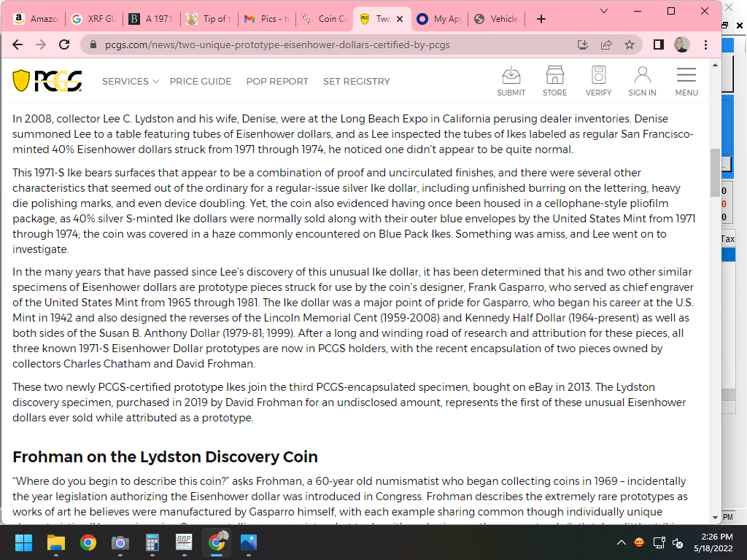Open the Pop Report nav link

[277, 82]
